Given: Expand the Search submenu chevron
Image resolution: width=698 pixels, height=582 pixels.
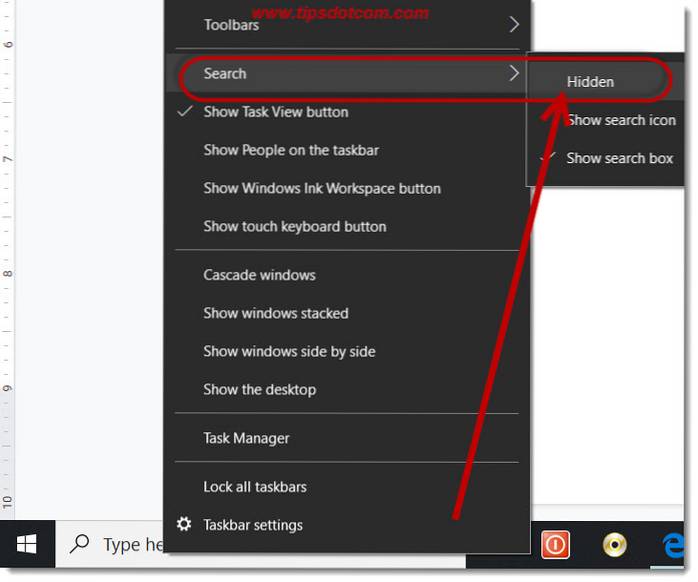Looking at the screenshot, I should pyautogui.click(x=514, y=73).
